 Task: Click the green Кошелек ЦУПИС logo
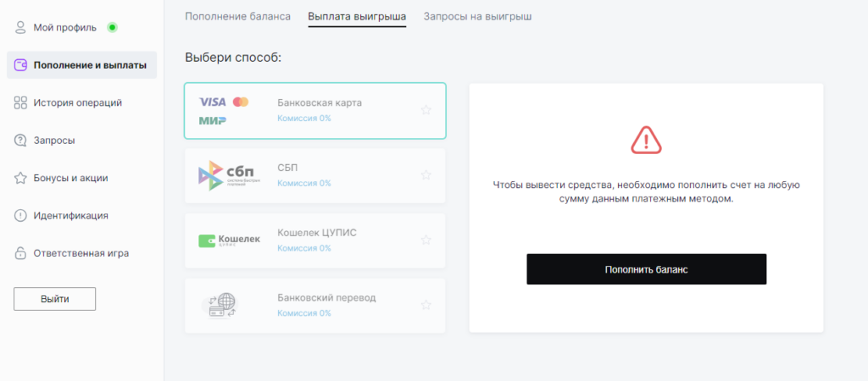click(229, 240)
